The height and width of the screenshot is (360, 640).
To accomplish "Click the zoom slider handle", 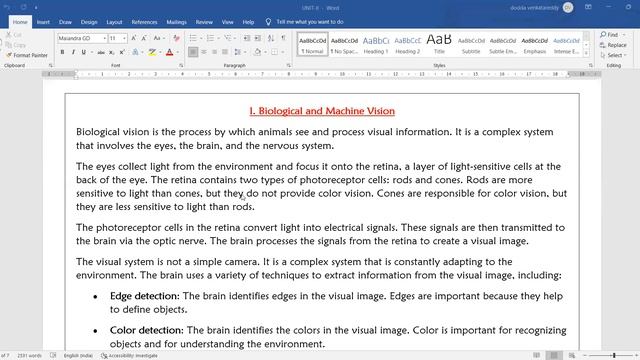I will 614,356.
